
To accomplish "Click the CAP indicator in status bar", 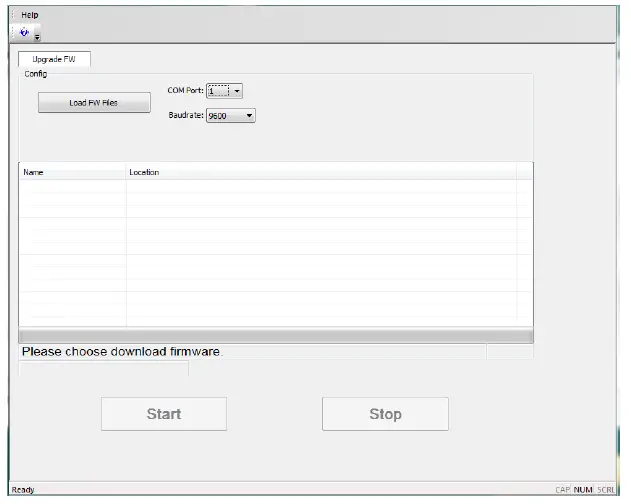I will [x=563, y=490].
